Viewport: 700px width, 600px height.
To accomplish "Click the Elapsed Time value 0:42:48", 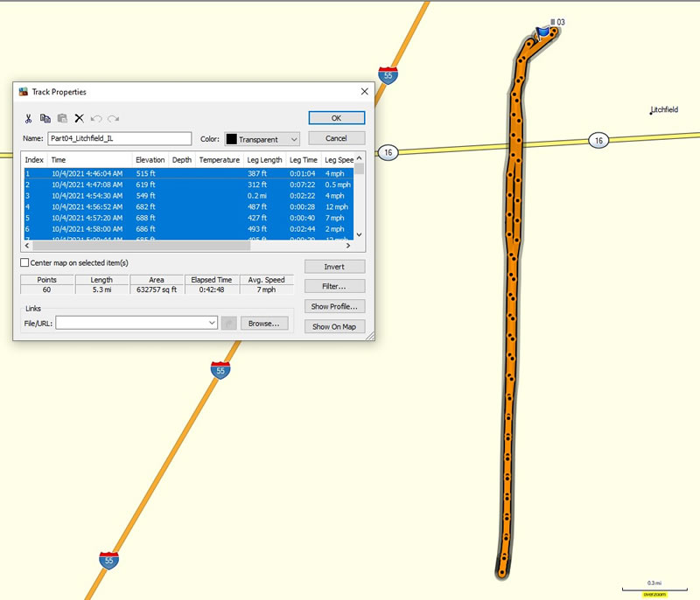I will (x=212, y=290).
